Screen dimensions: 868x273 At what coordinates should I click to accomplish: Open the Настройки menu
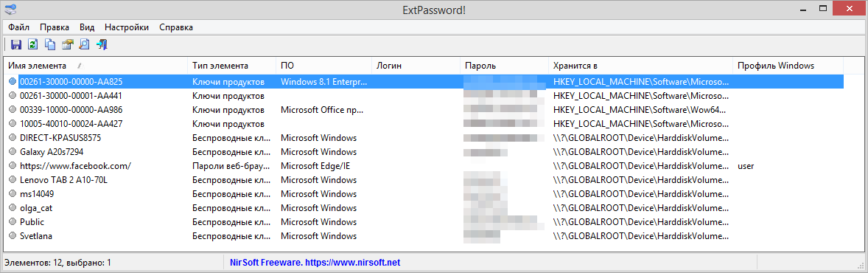tap(127, 27)
